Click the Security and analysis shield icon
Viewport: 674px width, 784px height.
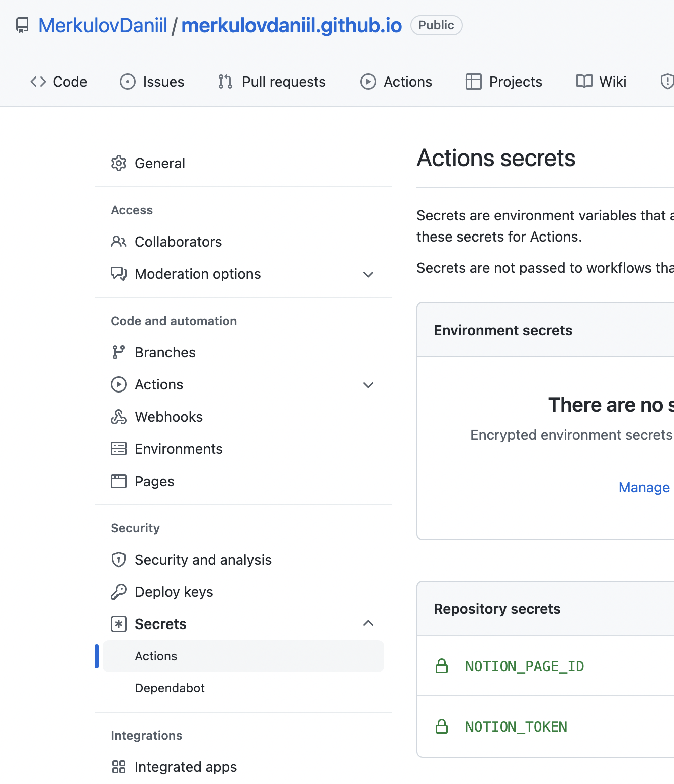click(119, 560)
